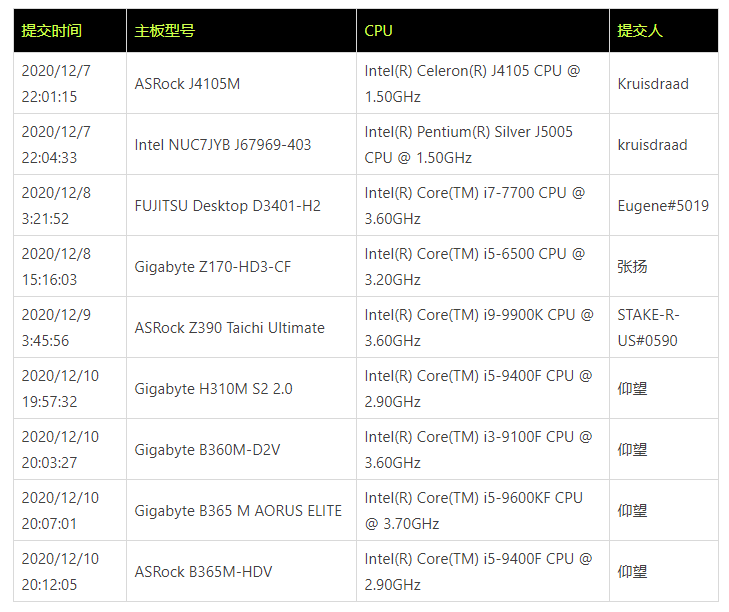The width and height of the screenshot is (729, 612).
Task: Click the CPU column header
Action: [483, 31]
